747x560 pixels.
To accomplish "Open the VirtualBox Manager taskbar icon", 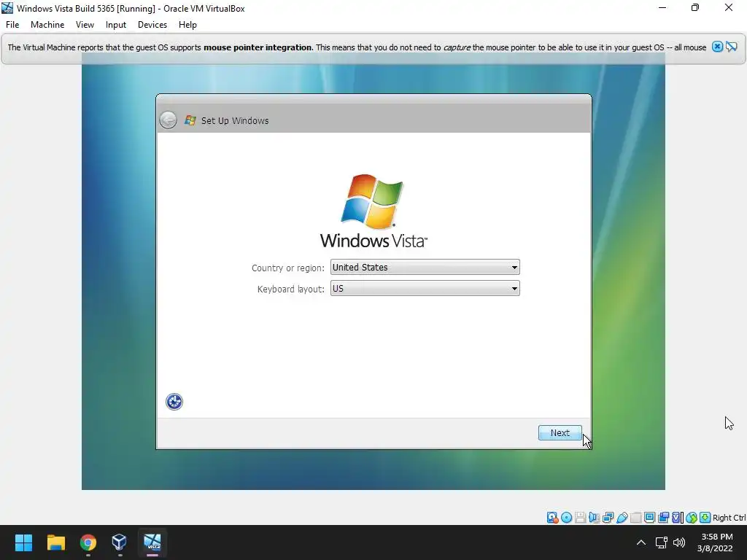I will point(119,542).
